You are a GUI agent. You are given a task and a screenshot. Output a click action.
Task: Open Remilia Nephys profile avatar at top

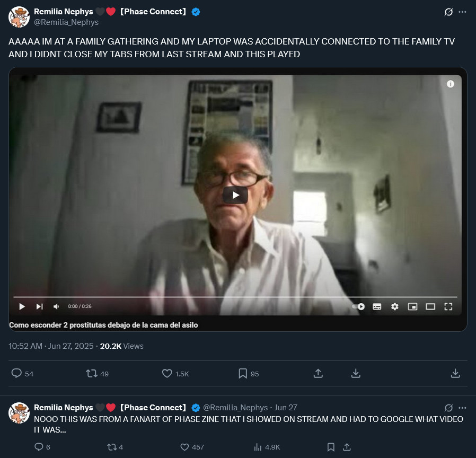[x=19, y=17]
